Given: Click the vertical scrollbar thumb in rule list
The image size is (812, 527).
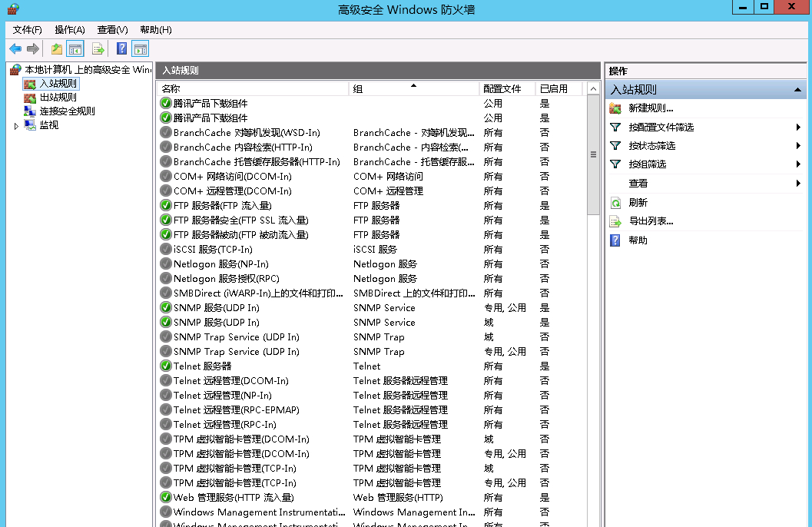Looking at the screenshot, I should (594, 154).
